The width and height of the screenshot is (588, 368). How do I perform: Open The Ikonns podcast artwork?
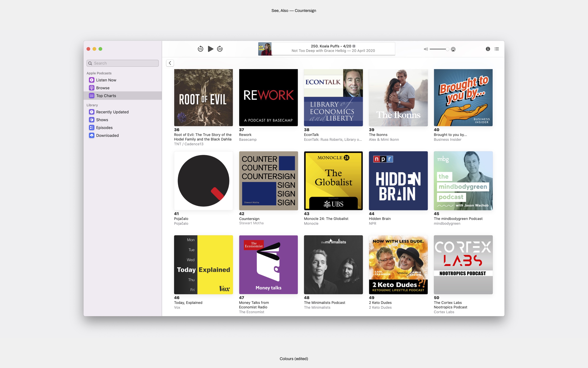[398, 98]
